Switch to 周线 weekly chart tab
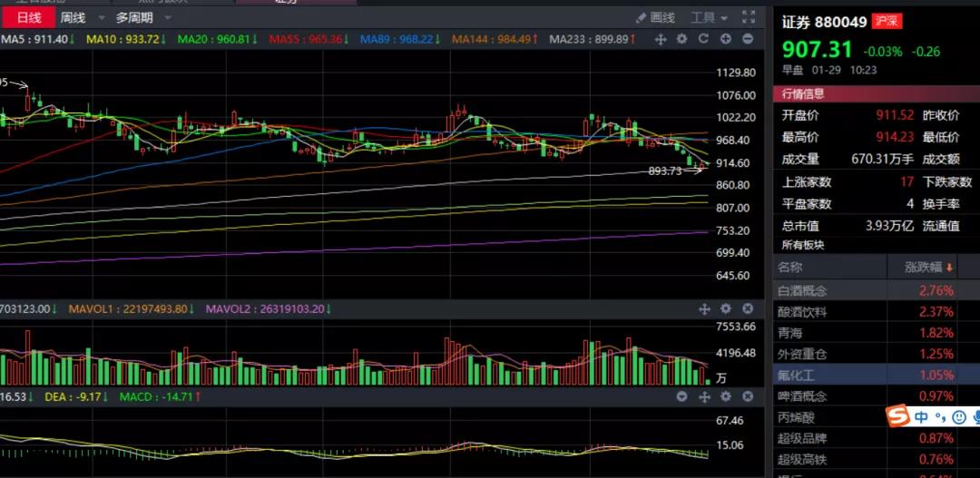The height and width of the screenshot is (478, 980). tap(73, 17)
